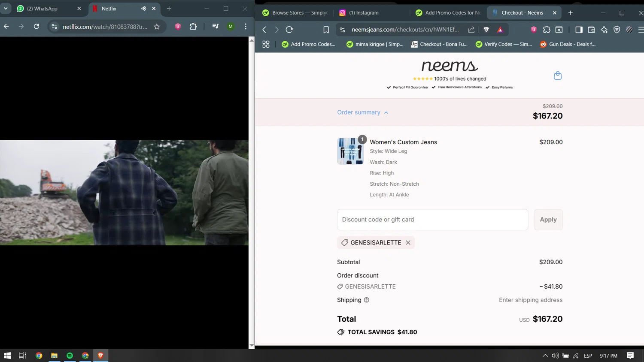Screen dimensions: 644x362
Task: Open the notification center icon
Action: click(630, 356)
